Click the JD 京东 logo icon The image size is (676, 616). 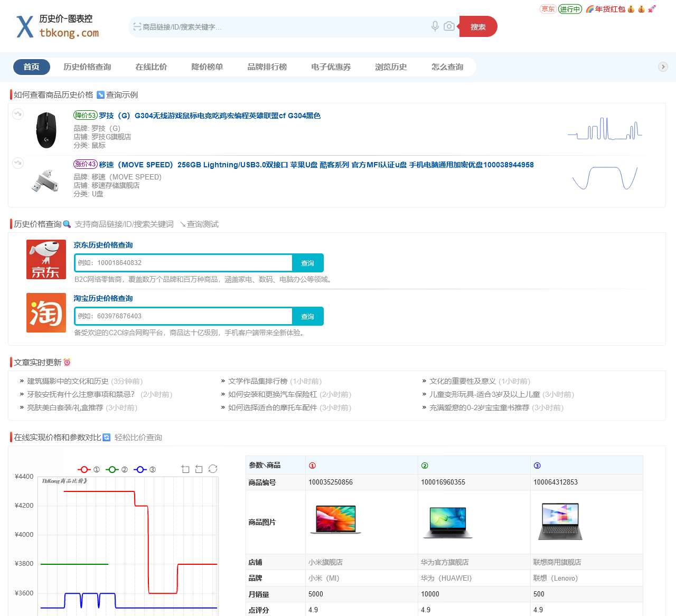46,259
